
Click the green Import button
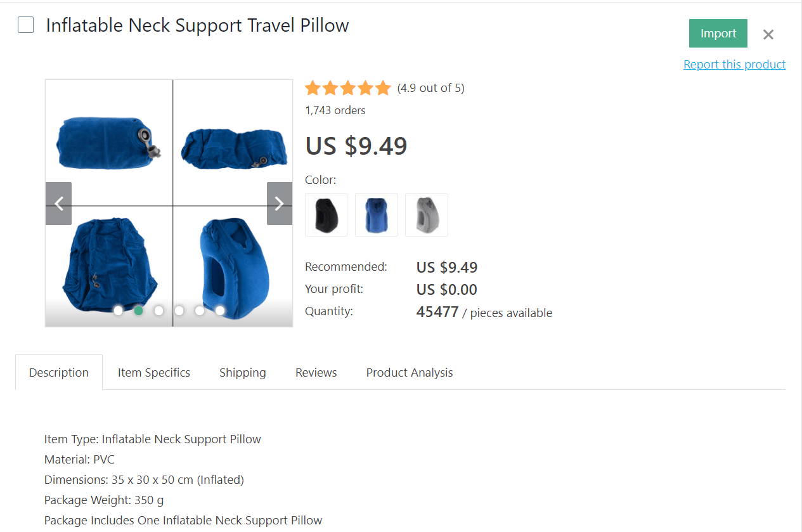pos(718,33)
